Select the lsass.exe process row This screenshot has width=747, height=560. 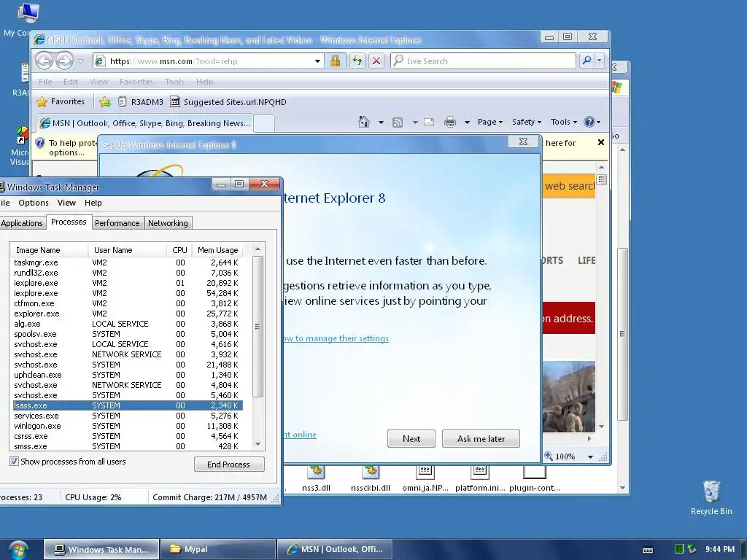tap(128, 405)
